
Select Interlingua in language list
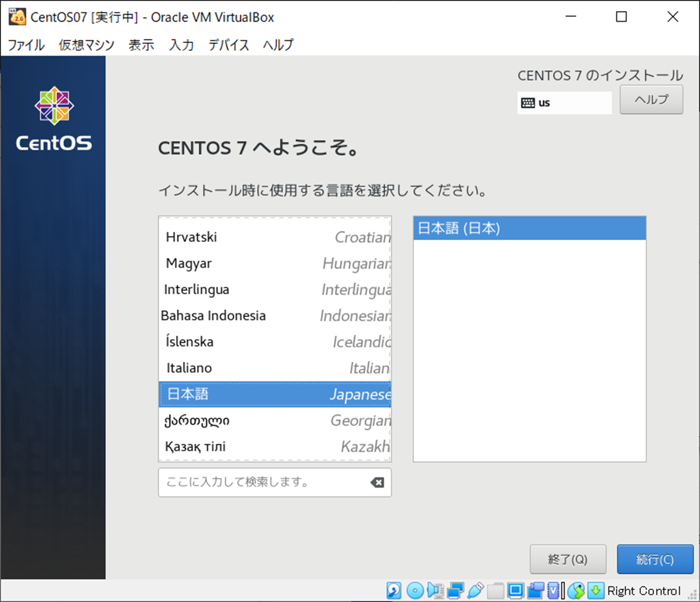(275, 290)
